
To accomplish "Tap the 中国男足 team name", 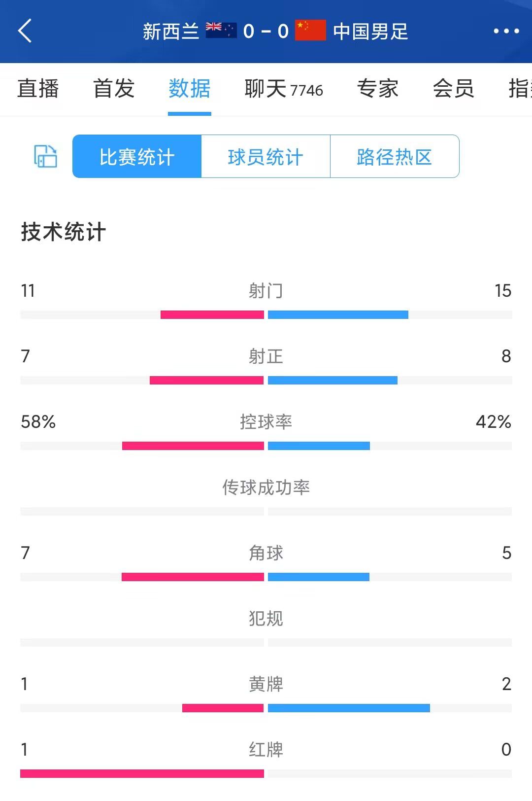I will tap(370, 32).
